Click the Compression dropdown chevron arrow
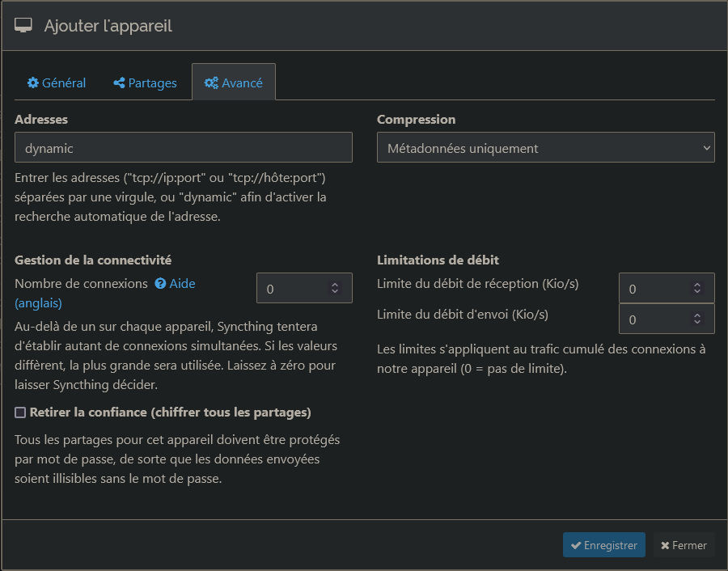 (706, 148)
